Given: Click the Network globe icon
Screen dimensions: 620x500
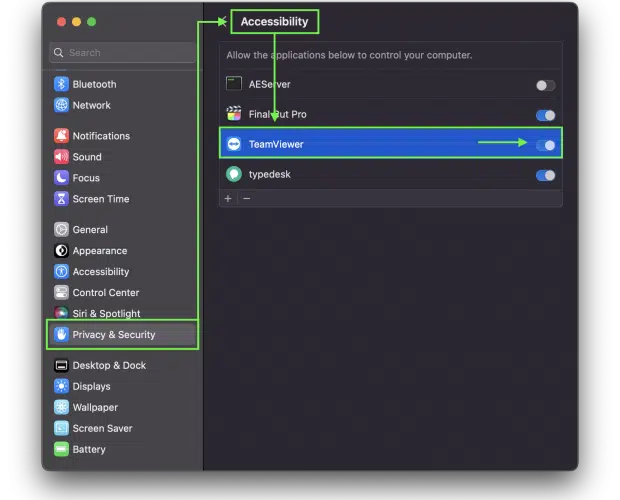Looking at the screenshot, I should click(x=61, y=105).
